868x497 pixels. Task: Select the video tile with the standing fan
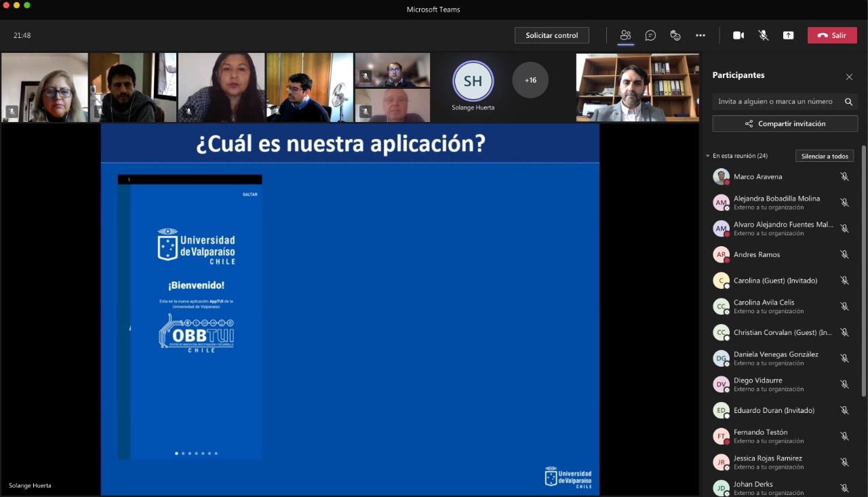[x=310, y=87]
